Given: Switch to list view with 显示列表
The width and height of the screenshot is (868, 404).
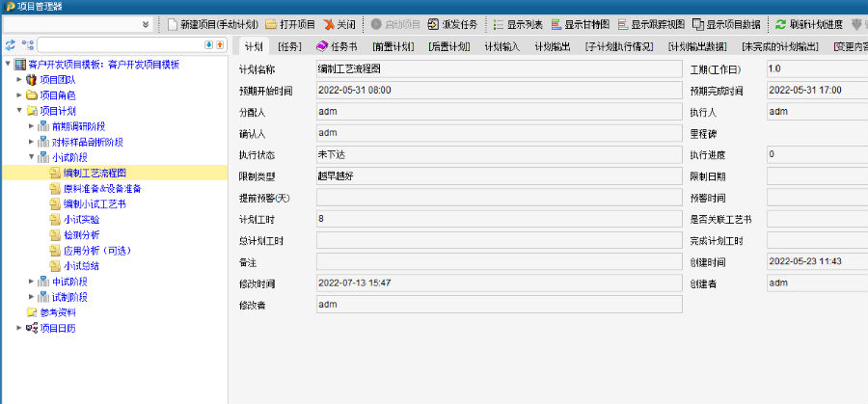Looking at the screenshot, I should tap(518, 24).
